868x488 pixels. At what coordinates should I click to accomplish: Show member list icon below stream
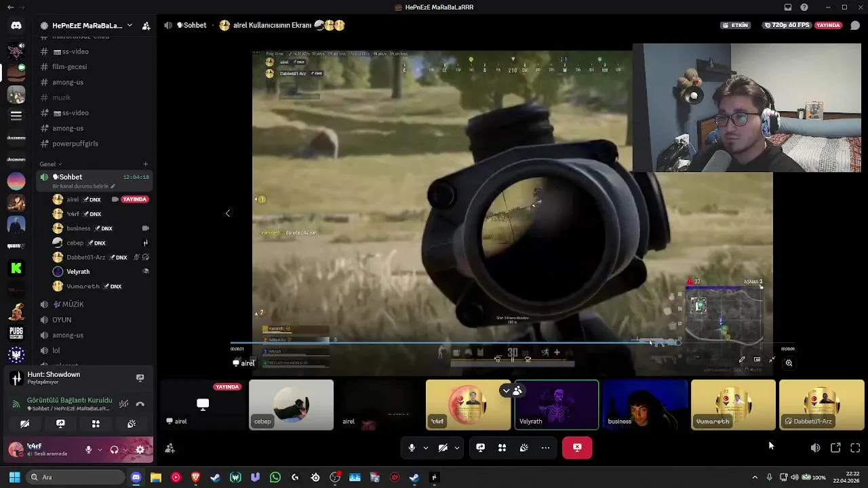[170, 448]
